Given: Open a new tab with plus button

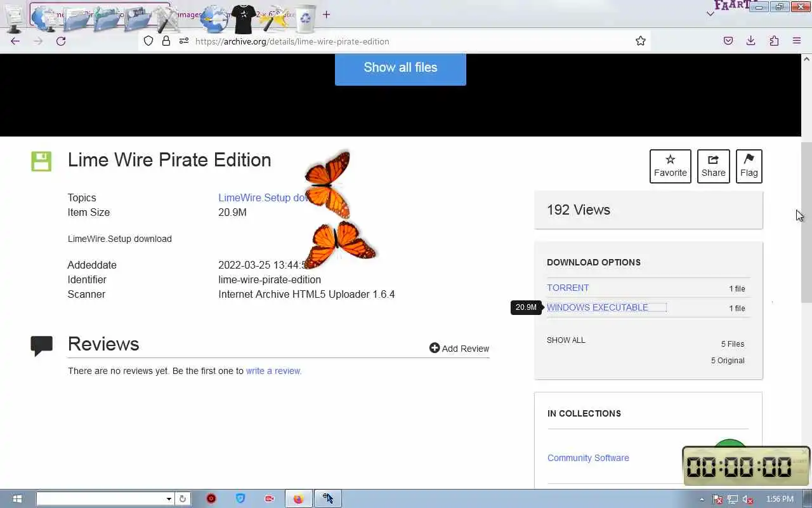Looking at the screenshot, I should (x=326, y=15).
